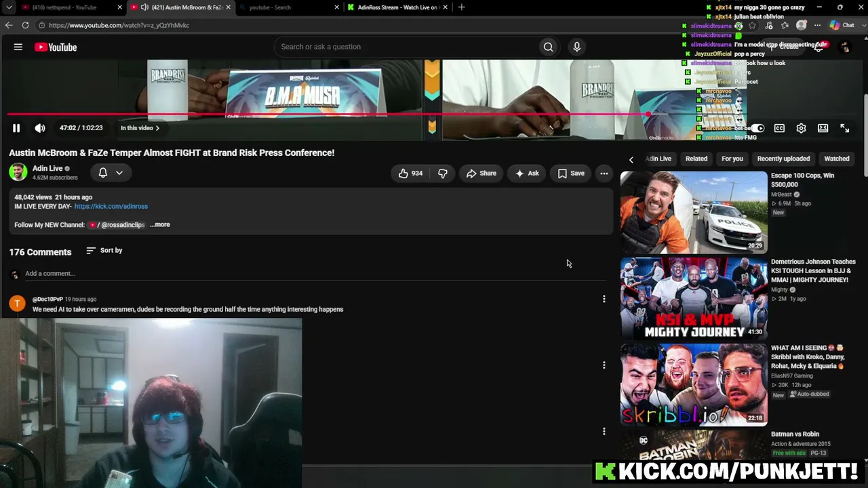Open the Chat button in browser toolbar
868x488 pixels.
point(842,25)
